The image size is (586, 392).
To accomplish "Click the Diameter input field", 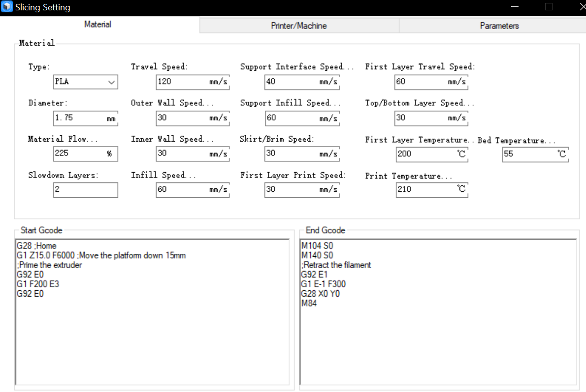I will click(86, 118).
